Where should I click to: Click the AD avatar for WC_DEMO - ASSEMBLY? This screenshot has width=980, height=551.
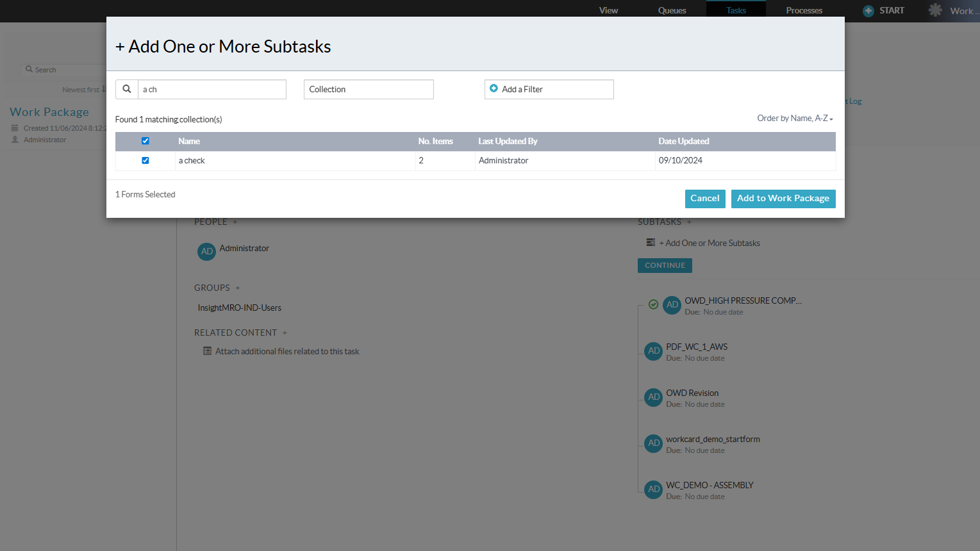click(654, 489)
